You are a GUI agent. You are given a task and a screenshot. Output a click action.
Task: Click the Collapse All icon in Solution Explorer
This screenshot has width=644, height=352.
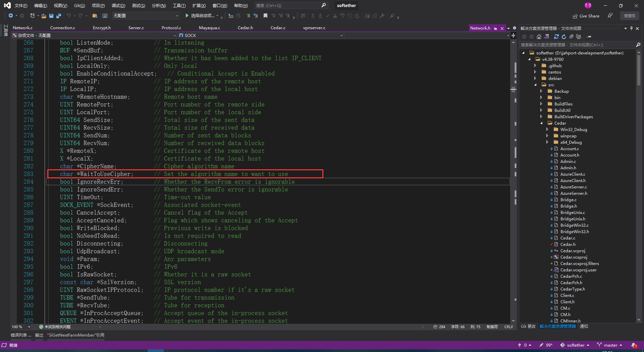571,37
